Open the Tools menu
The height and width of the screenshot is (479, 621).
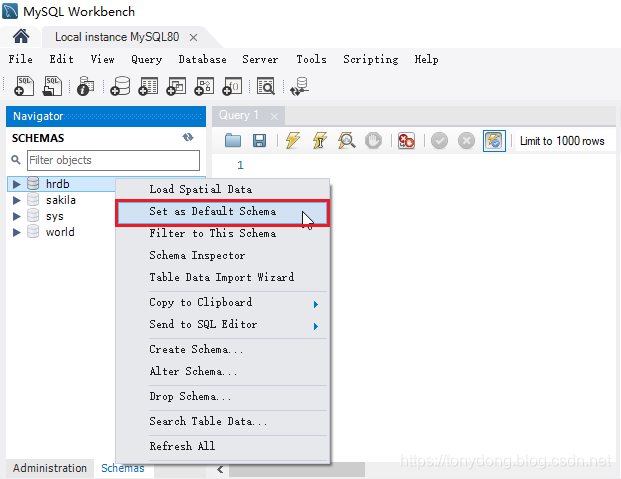click(312, 59)
